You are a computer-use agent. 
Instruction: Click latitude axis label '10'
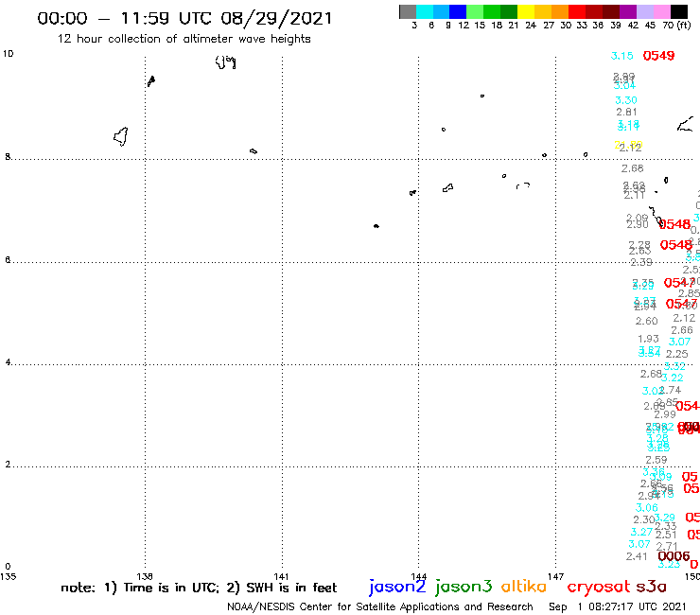click(8, 54)
